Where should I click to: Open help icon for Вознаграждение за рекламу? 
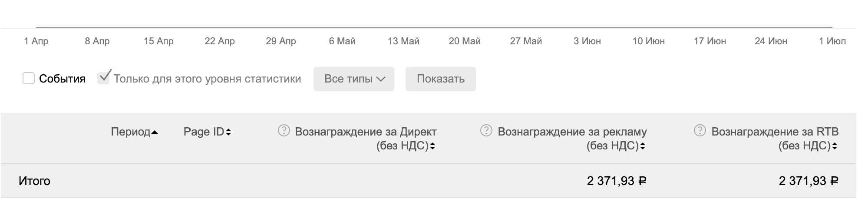[x=486, y=130]
